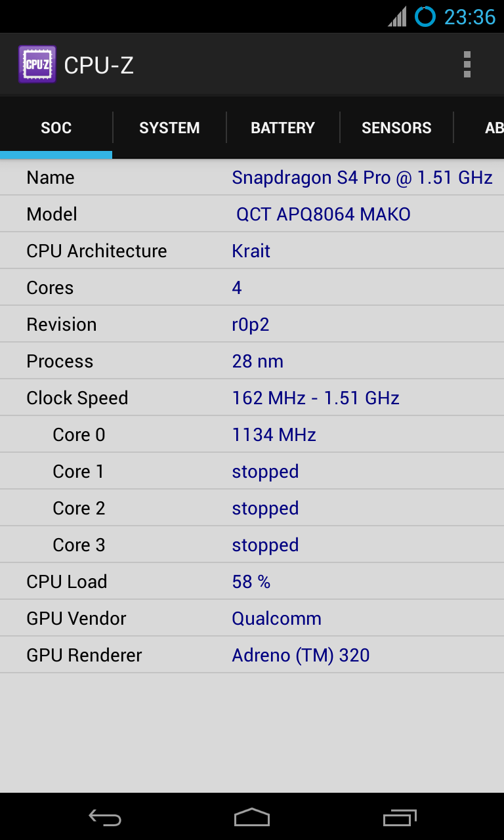
Task: Open the SENSORS tab
Action: (x=396, y=128)
